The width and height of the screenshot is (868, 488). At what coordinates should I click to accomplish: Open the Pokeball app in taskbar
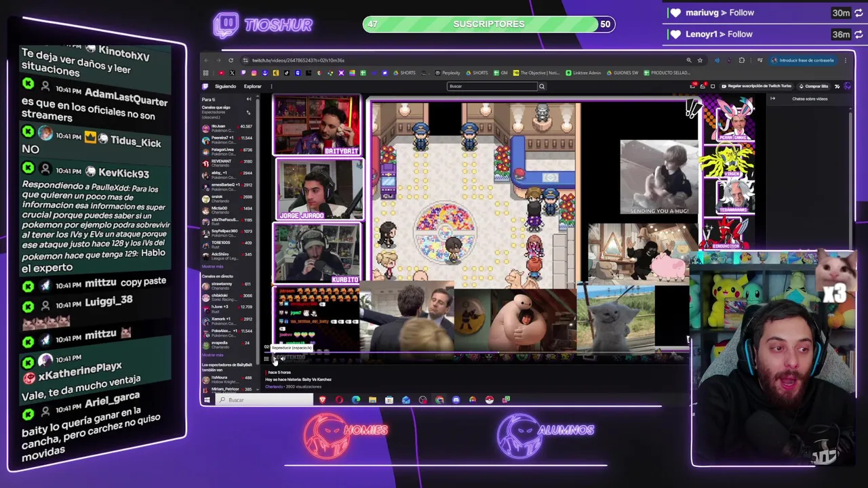pyautogui.click(x=489, y=400)
